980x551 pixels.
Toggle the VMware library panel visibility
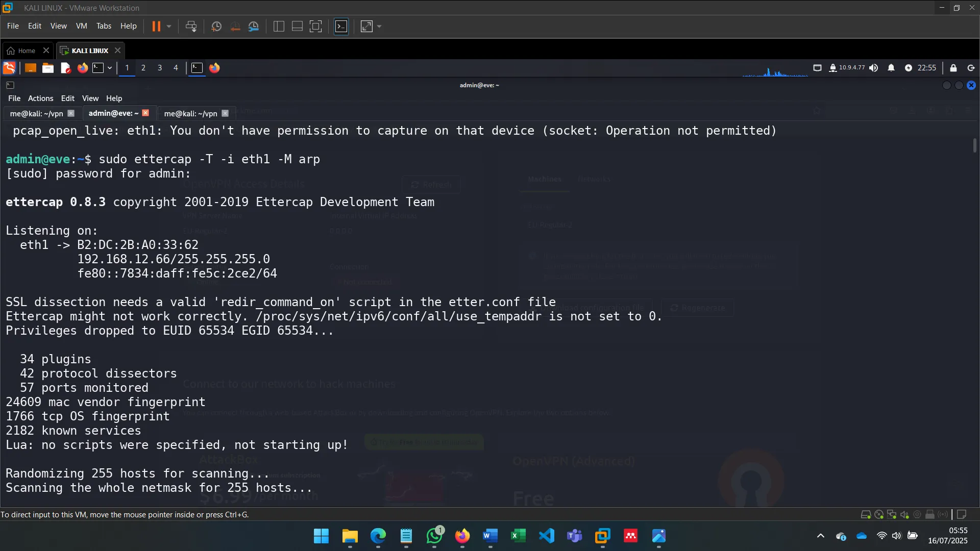[279, 26]
